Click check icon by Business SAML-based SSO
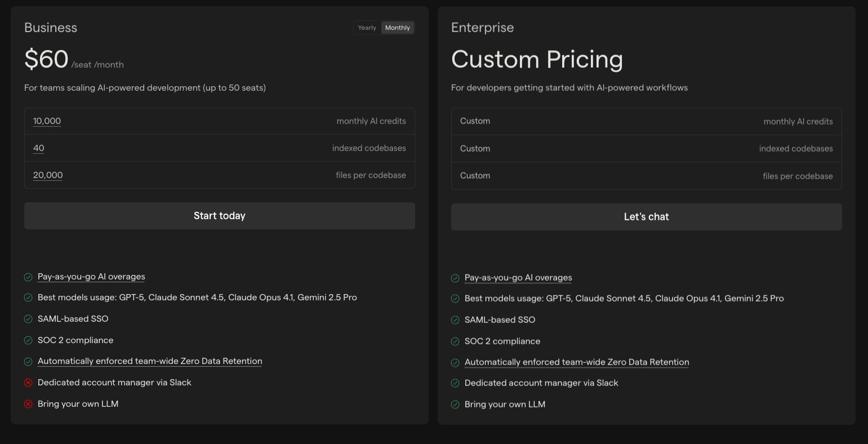The height and width of the screenshot is (444, 868). pyautogui.click(x=28, y=319)
